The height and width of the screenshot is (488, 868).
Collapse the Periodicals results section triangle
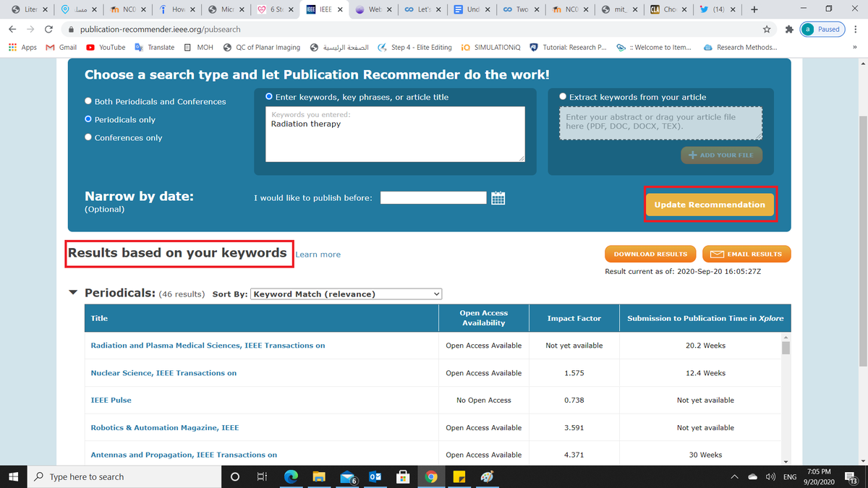[72, 294]
